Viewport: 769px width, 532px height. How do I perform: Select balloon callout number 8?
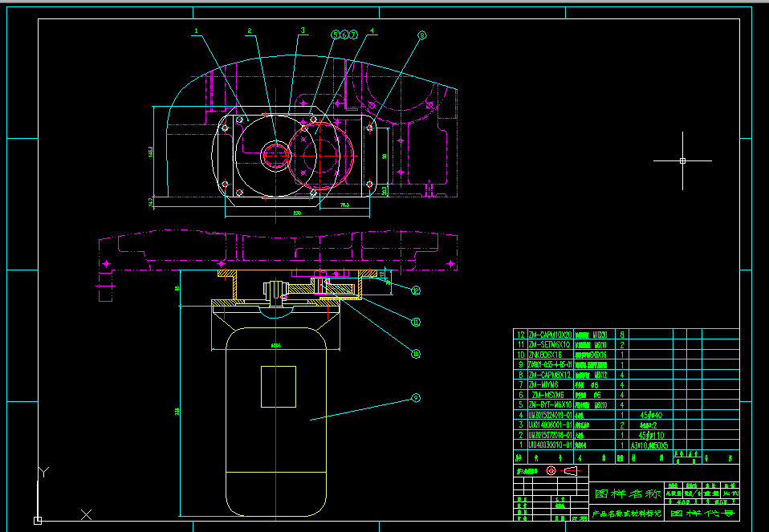[x=421, y=35]
